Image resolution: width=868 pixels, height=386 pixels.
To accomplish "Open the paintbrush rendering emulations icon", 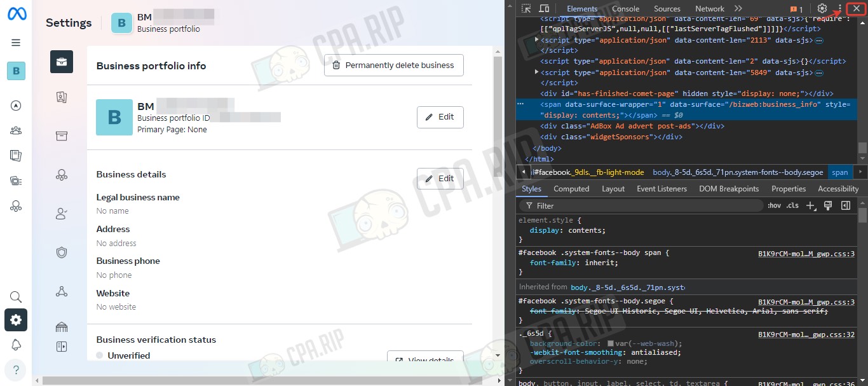I will 828,205.
